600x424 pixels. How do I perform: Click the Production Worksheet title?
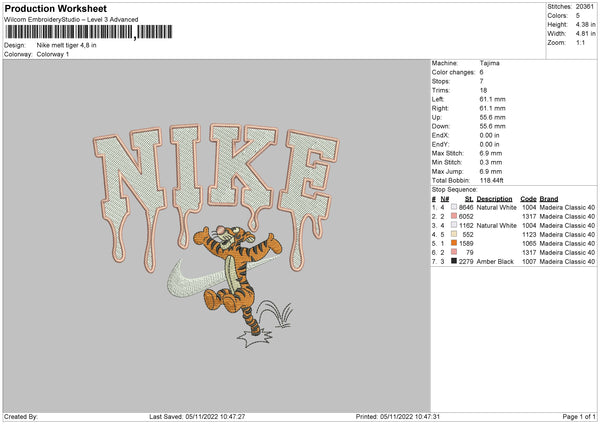(x=56, y=8)
